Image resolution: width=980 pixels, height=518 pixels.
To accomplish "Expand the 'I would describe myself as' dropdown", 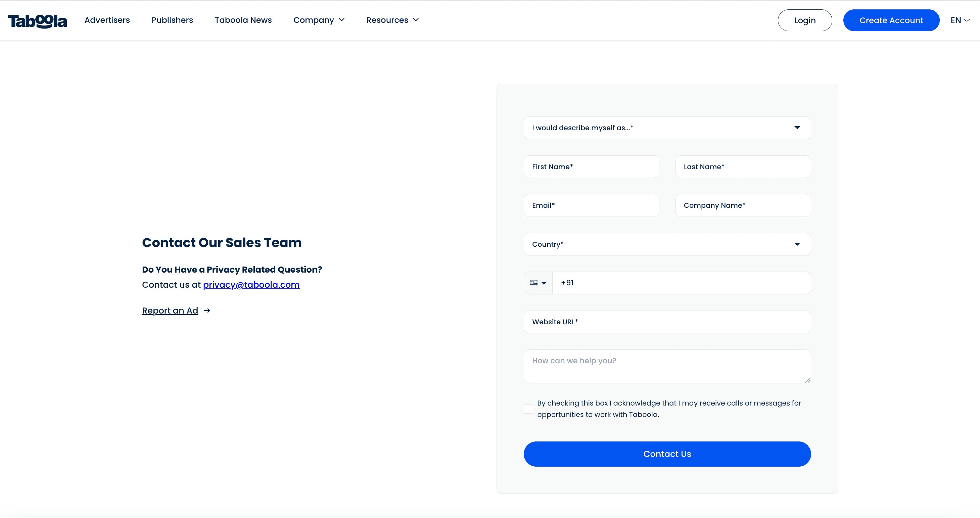I will point(667,128).
